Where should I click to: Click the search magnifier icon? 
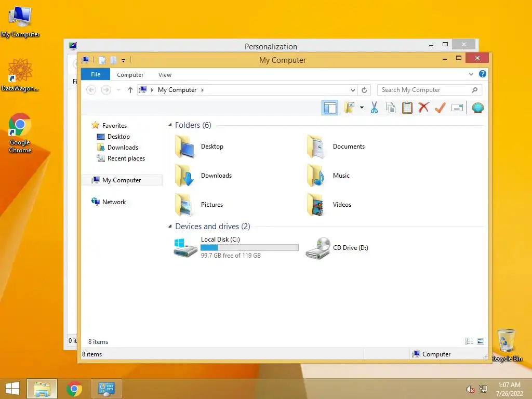click(x=475, y=90)
